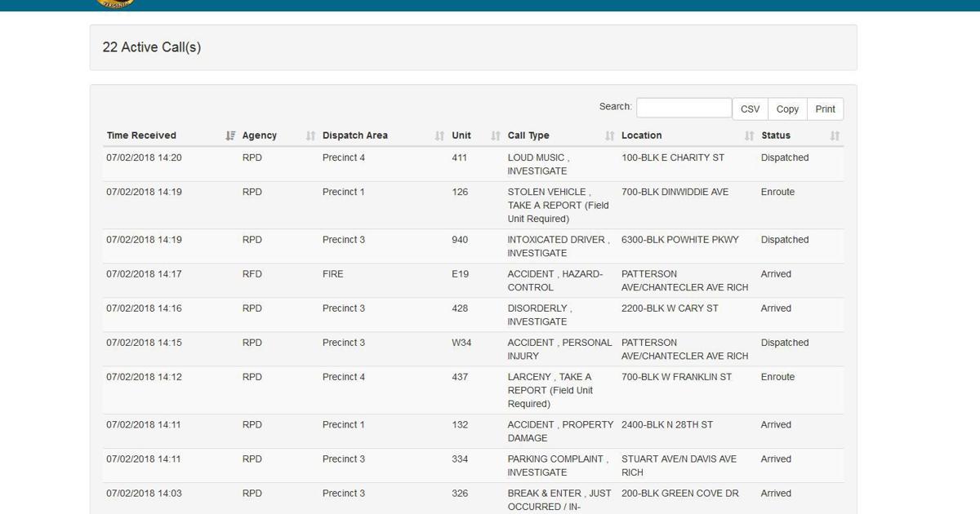This screenshot has width=980, height=514.
Task: Select ACCIDENT, HAZARD-CONTROL call type
Action: tap(555, 281)
